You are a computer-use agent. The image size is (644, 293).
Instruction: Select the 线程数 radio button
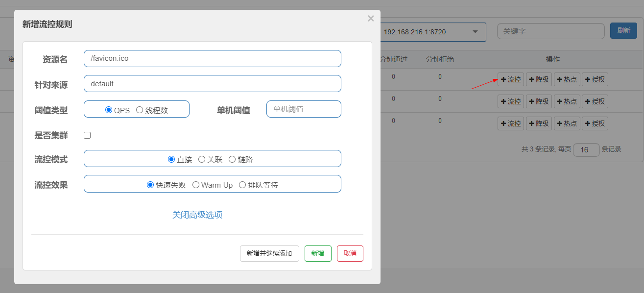(140, 110)
